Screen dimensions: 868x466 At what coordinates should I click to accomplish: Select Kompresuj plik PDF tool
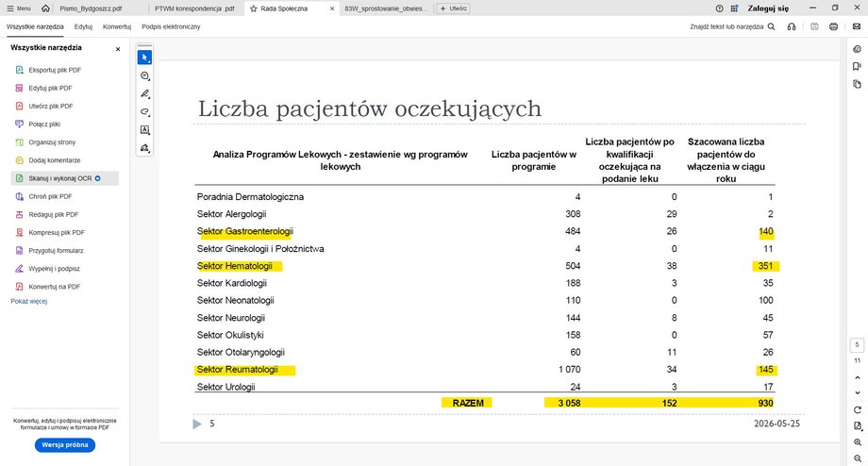[x=65, y=232]
